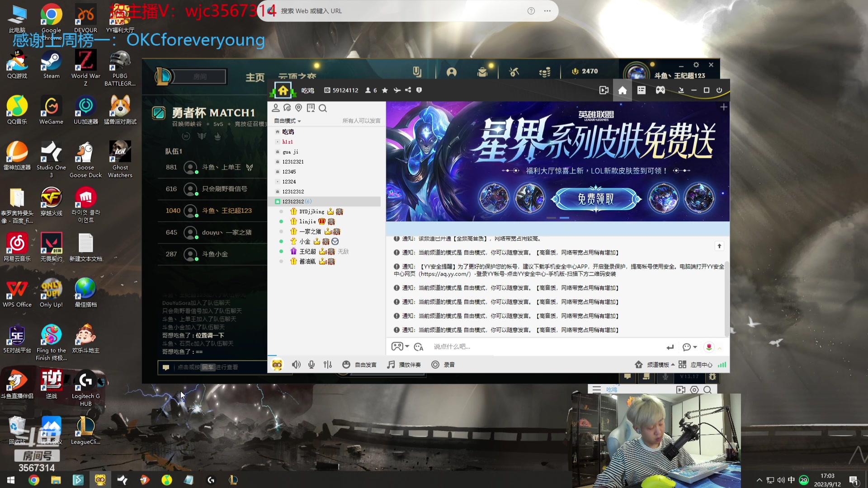This screenshot has width=868, height=488.
Task: Select the hlzl sub-channel
Action: pos(288,142)
